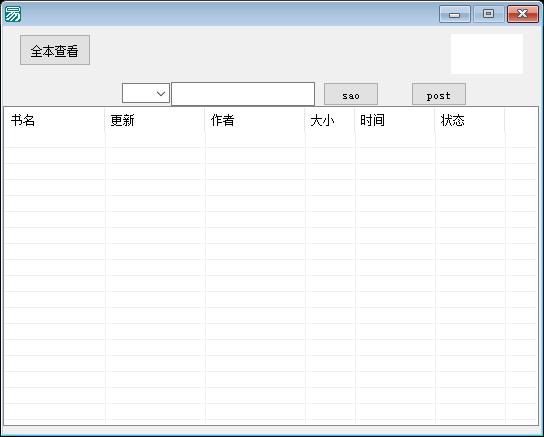Click the post button

(x=439, y=94)
